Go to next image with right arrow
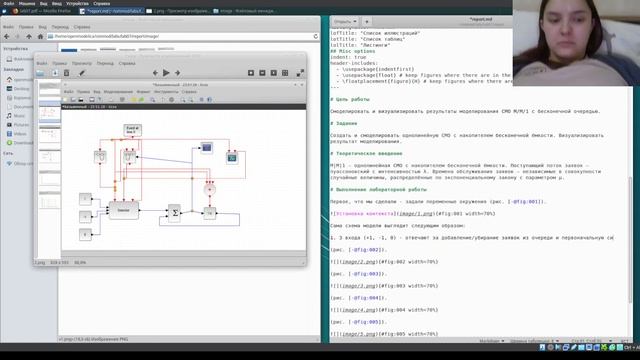 coord(178,73)
